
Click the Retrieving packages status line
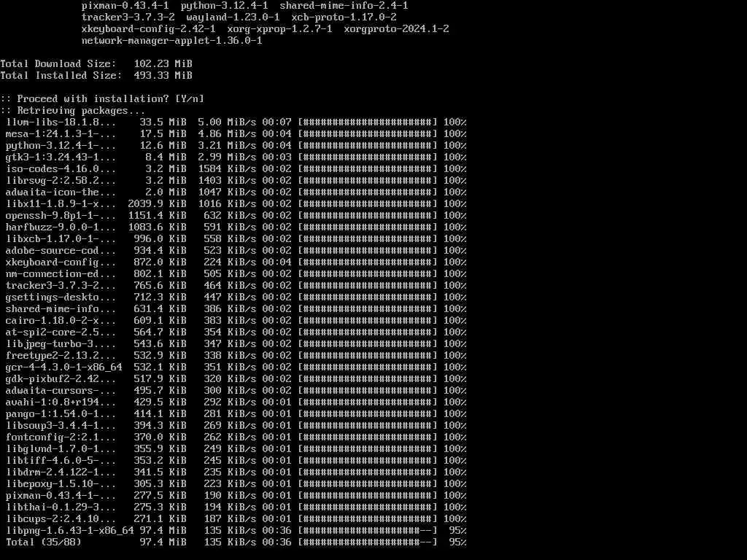(x=72, y=111)
